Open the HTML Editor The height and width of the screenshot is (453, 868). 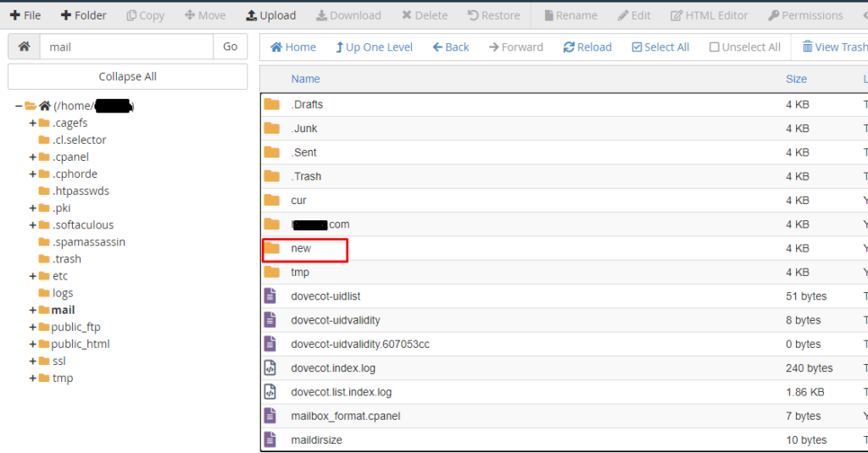(709, 15)
